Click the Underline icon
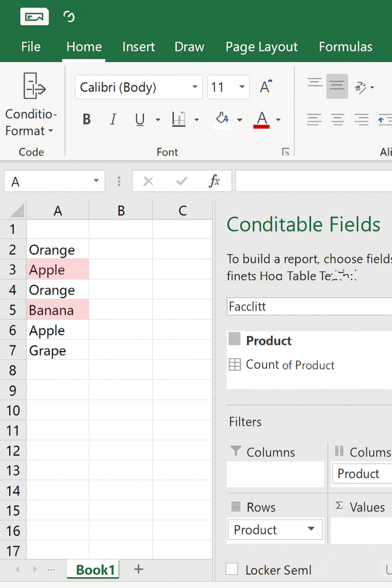The height and width of the screenshot is (588, 392). pyautogui.click(x=139, y=119)
